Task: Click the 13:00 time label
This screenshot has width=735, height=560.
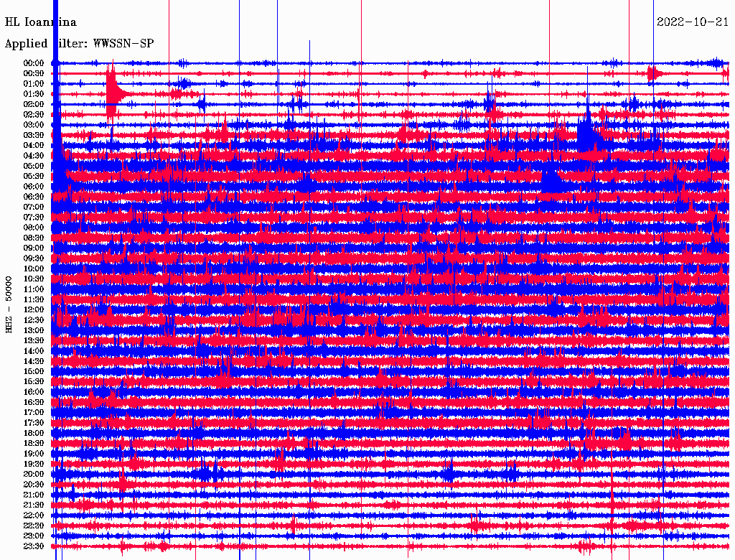Action: point(34,331)
